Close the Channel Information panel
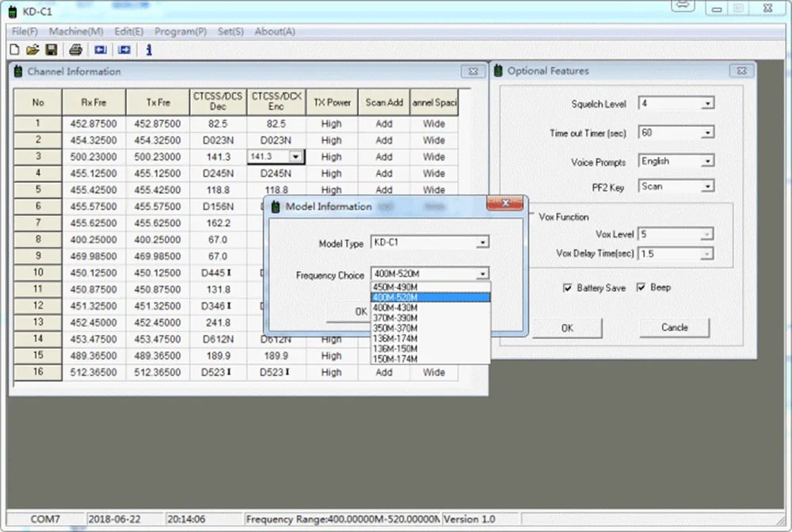792x532 pixels. point(472,71)
